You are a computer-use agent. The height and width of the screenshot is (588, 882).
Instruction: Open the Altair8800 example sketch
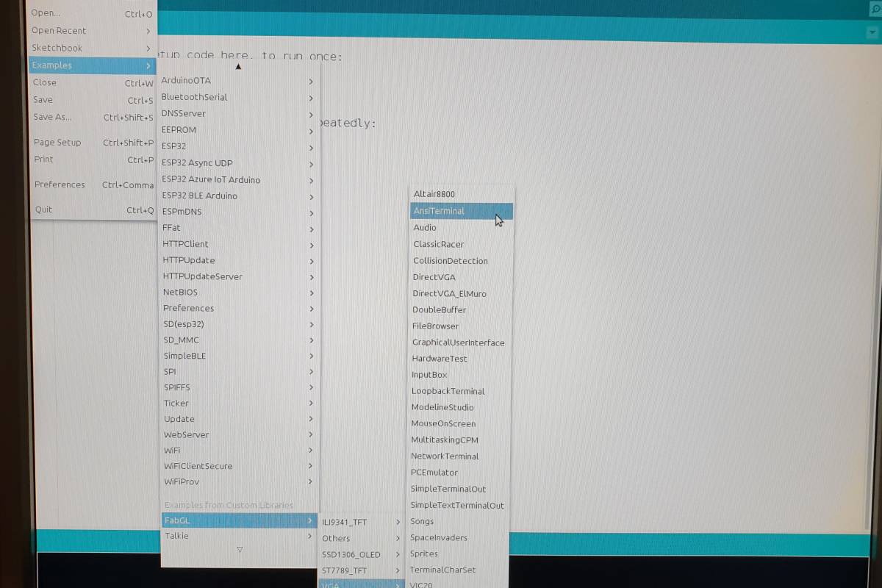pos(462,195)
